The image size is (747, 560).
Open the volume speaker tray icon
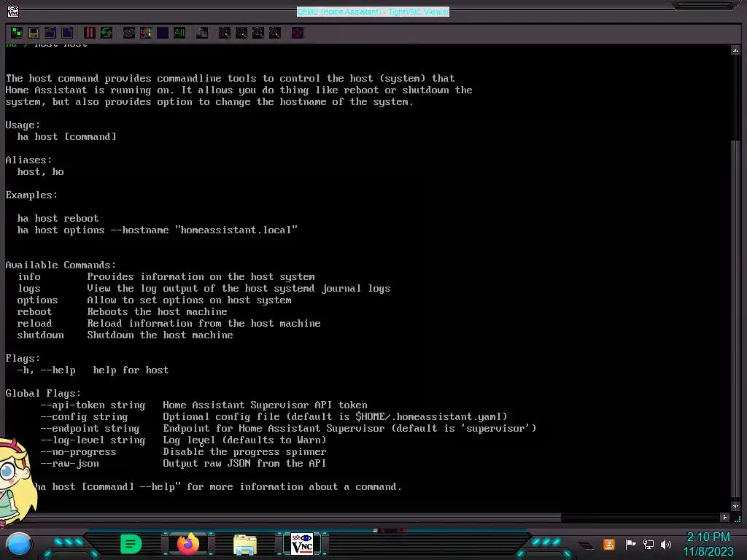click(x=666, y=544)
